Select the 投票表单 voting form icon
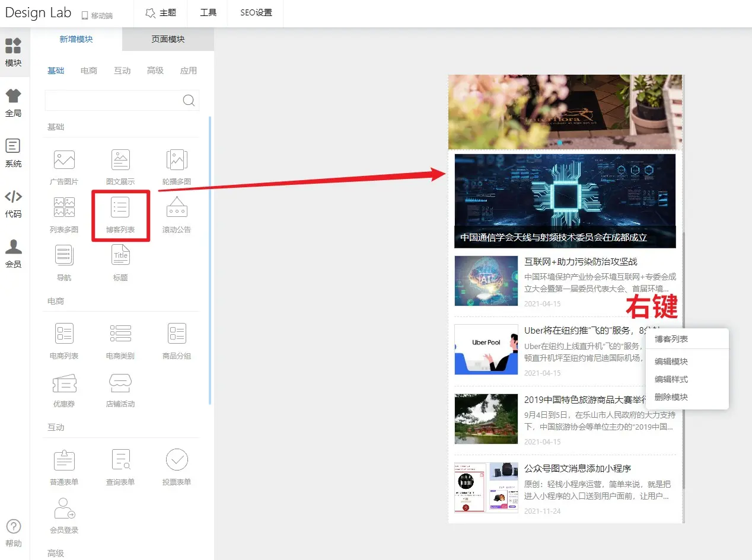 coord(177,460)
